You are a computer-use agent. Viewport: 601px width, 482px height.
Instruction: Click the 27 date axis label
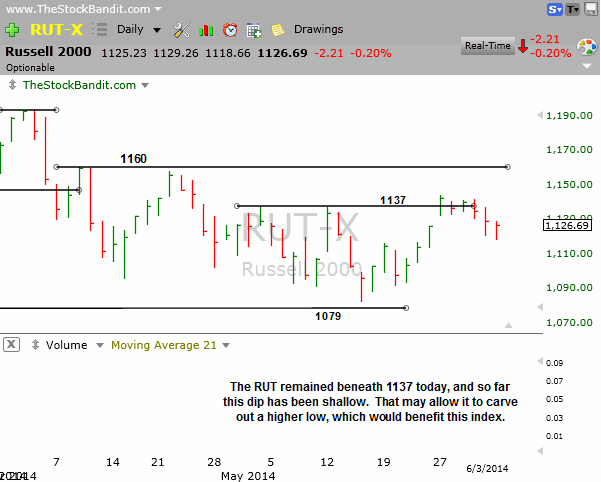(440, 462)
